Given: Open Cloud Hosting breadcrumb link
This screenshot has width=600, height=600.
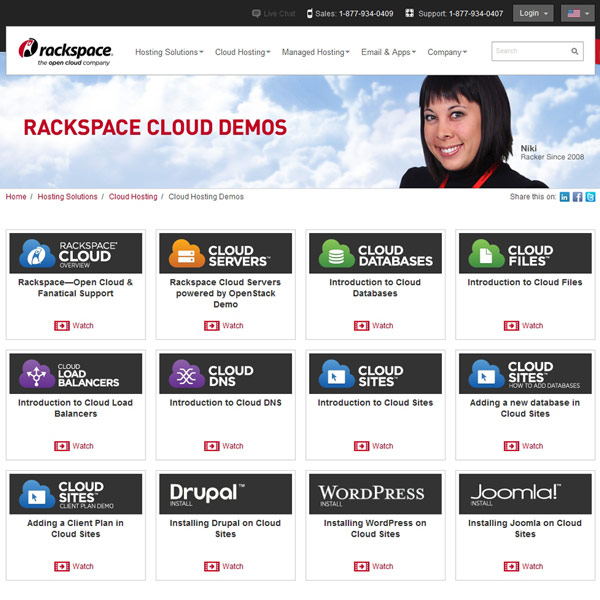Looking at the screenshot, I should pos(133,197).
